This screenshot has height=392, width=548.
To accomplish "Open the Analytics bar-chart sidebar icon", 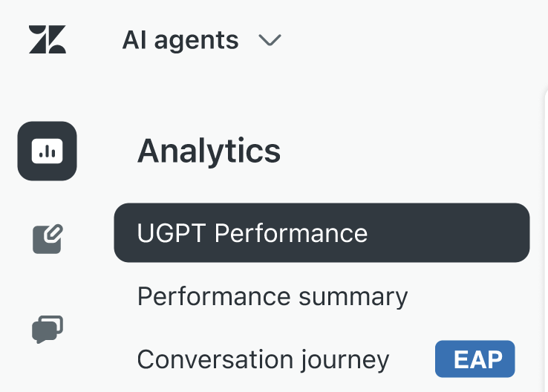I will coord(48,151).
